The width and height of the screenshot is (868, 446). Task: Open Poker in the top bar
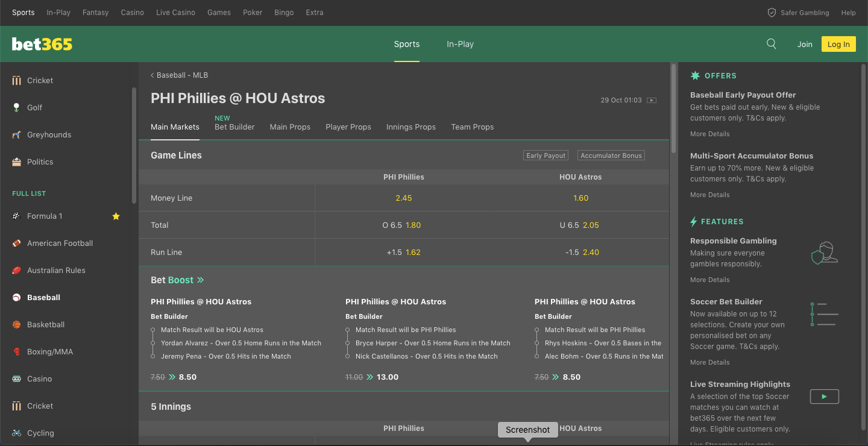point(253,12)
